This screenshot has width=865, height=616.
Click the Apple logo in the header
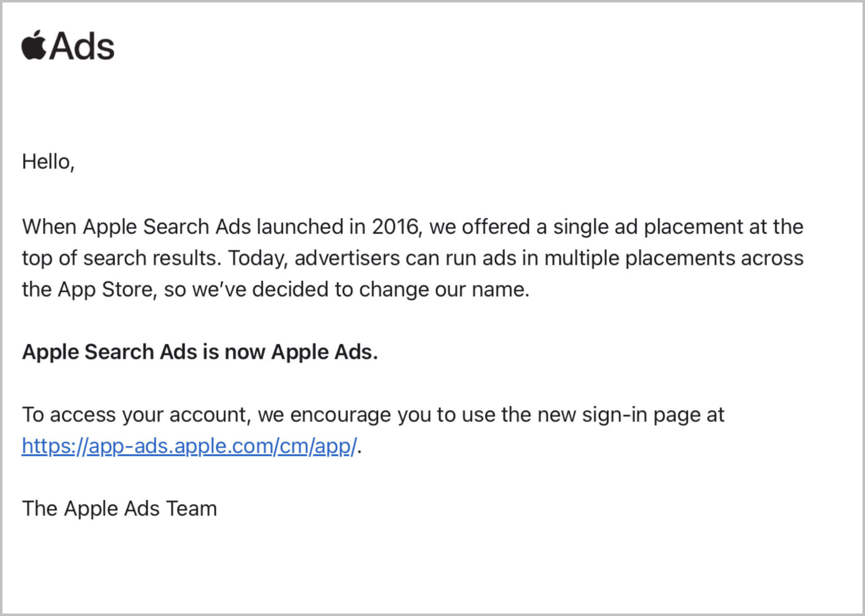point(33,46)
